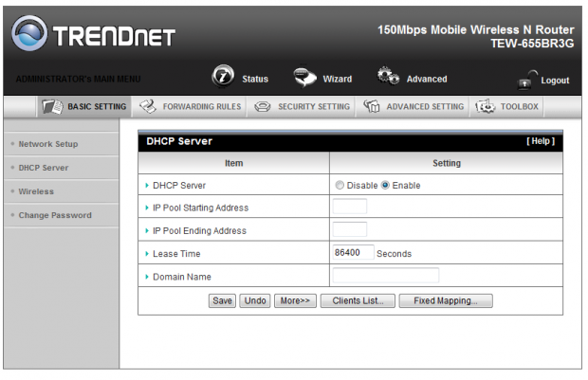Click the Wizard speech-bubble icon
The width and height of the screenshot is (588, 380).
[304, 77]
